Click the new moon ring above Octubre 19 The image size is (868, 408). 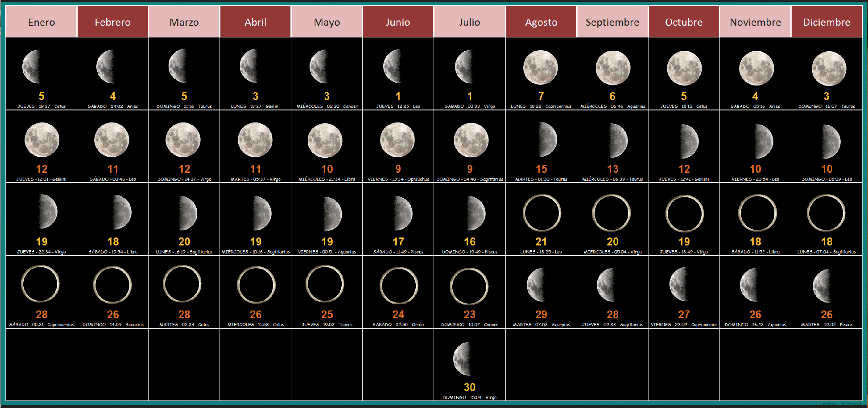[684, 213]
